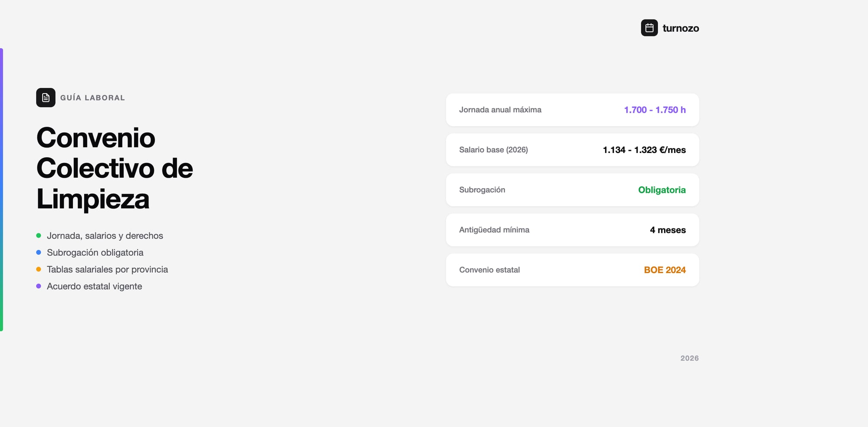
Task: Select the Salario base (2026) label
Action: [493, 150]
